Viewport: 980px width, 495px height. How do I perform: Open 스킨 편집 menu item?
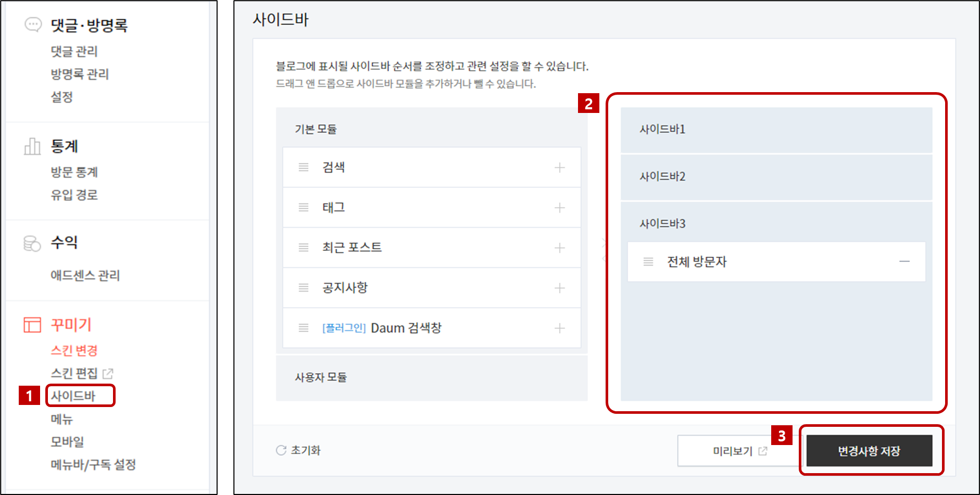click(x=74, y=373)
